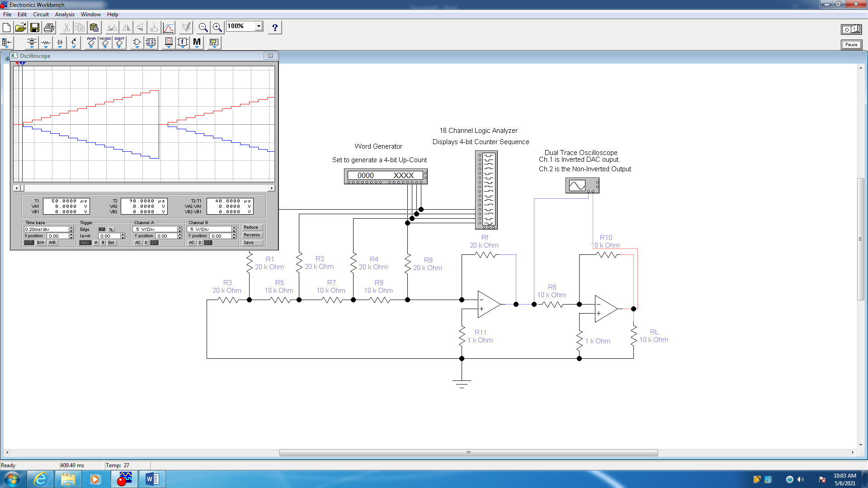
Task: Open the Mixed ICs parts bin
Action: pos(105,43)
